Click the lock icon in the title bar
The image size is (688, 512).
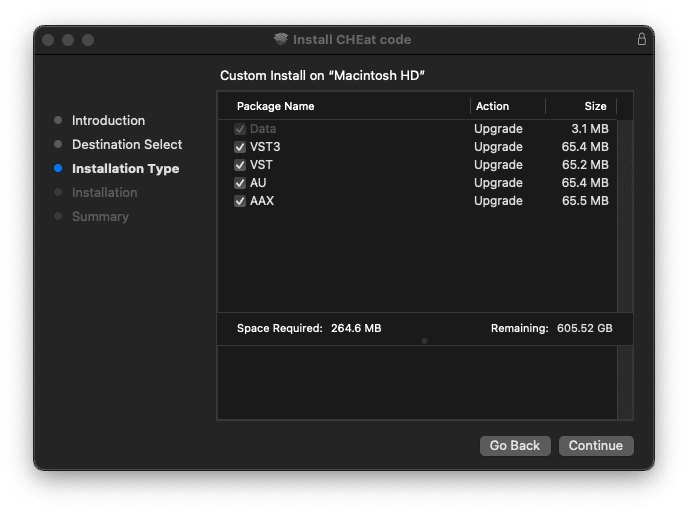(641, 39)
